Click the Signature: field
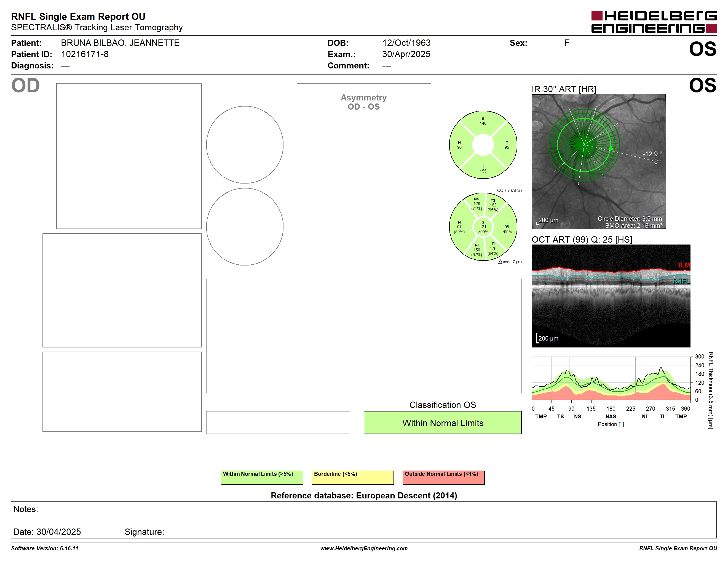This screenshot has width=728, height=563. click(x=144, y=532)
